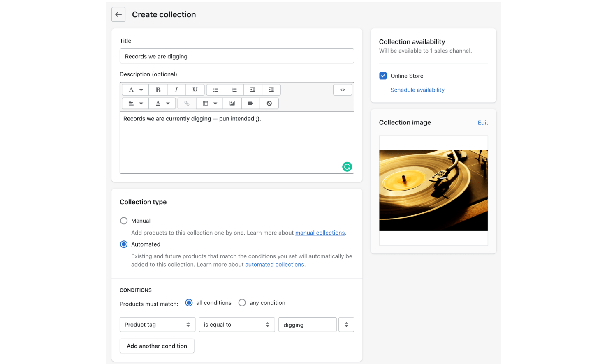Open Schedule availability

pyautogui.click(x=417, y=90)
